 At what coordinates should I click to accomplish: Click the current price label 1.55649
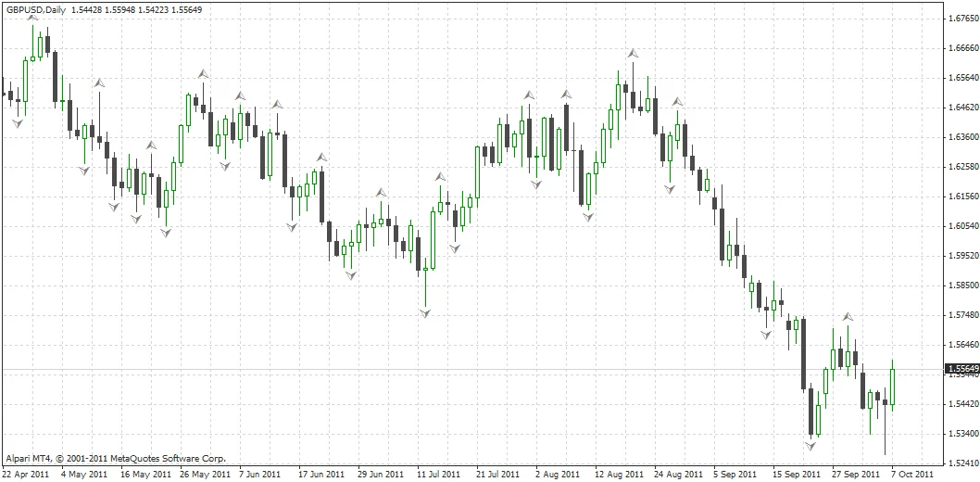point(962,369)
